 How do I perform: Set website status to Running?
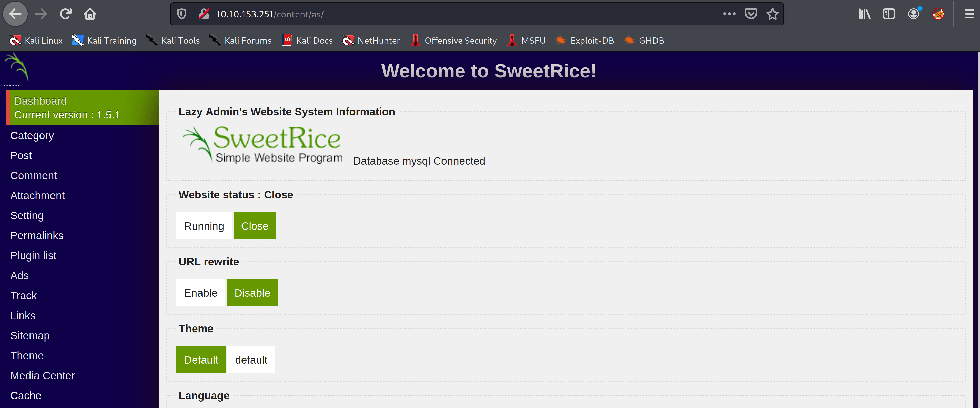click(204, 226)
